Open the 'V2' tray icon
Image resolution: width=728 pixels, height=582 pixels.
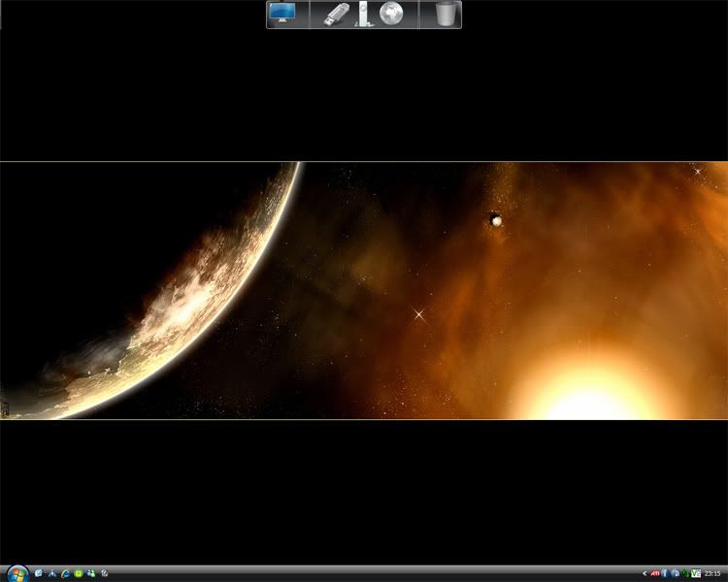(x=696, y=574)
